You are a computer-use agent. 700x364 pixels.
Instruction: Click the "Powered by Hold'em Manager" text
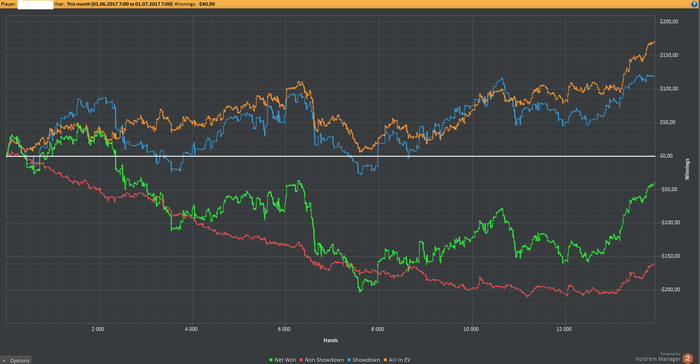coord(658,357)
